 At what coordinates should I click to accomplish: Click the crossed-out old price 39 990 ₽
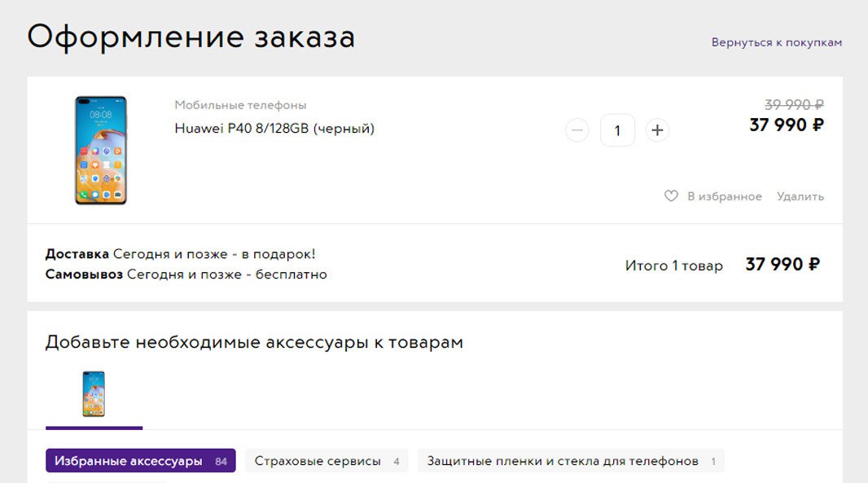click(794, 104)
